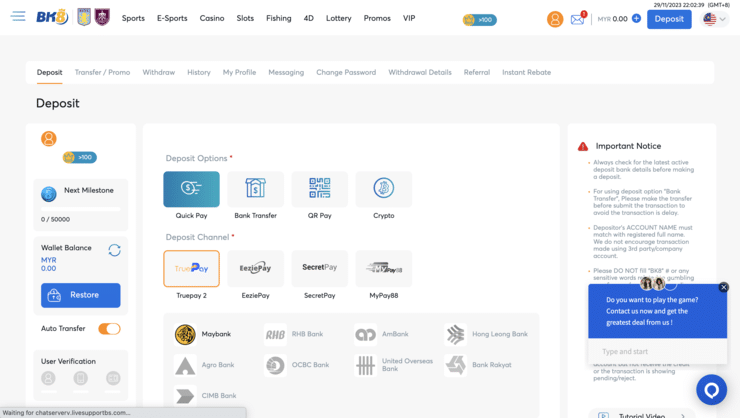The width and height of the screenshot is (740, 418).
Task: Click the blue plus icon beside balance
Action: tap(636, 18)
